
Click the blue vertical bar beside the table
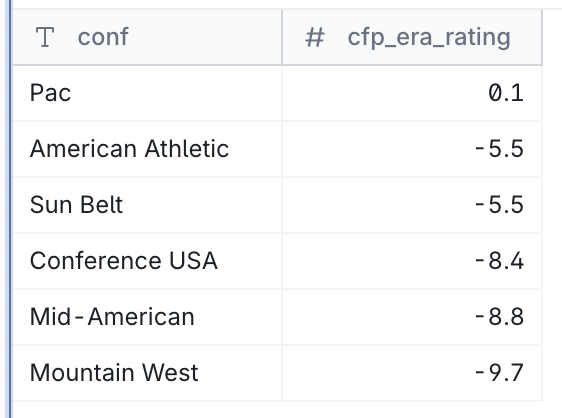10,209
